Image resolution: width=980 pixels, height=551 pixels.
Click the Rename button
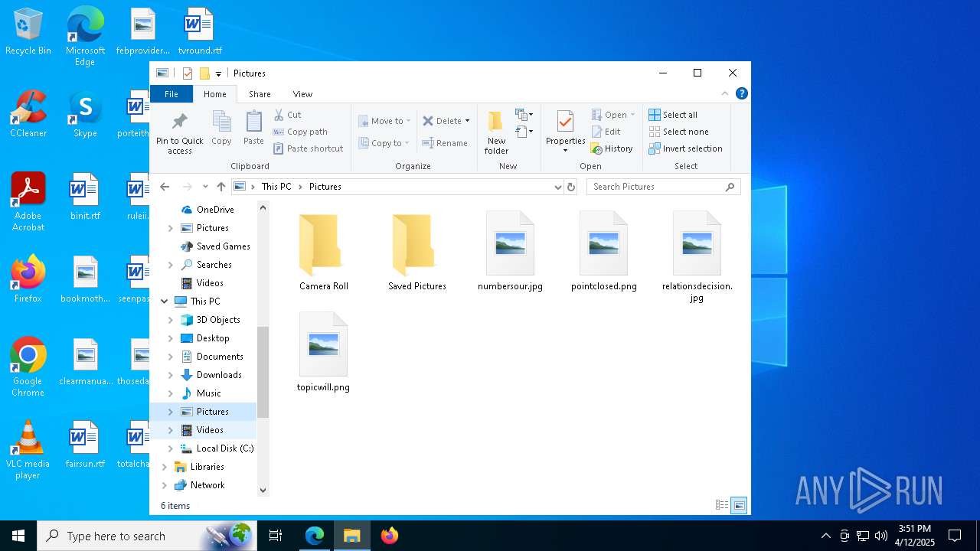tap(445, 143)
